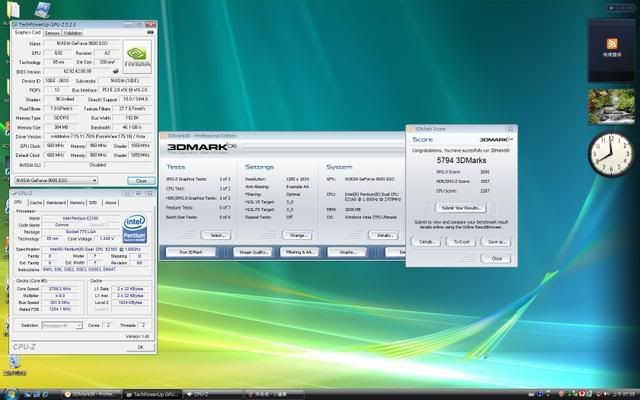Image resolution: width=640 pixels, height=400 pixels.
Task: Open Filtering & AA options
Action: click(299, 252)
